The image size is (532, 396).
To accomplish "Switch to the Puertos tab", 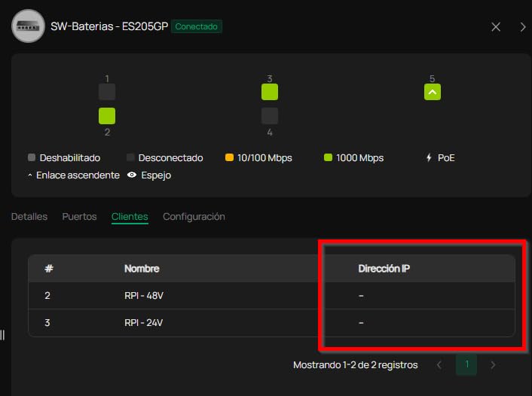I will 79,216.
